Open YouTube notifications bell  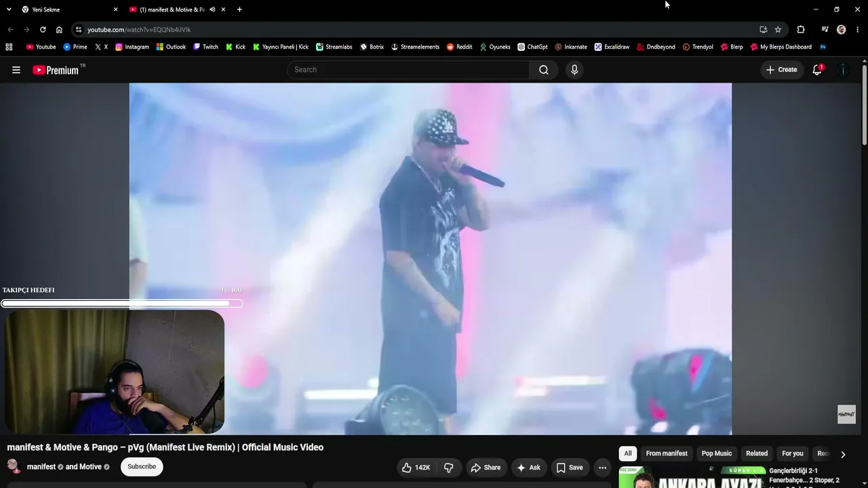(x=817, y=70)
